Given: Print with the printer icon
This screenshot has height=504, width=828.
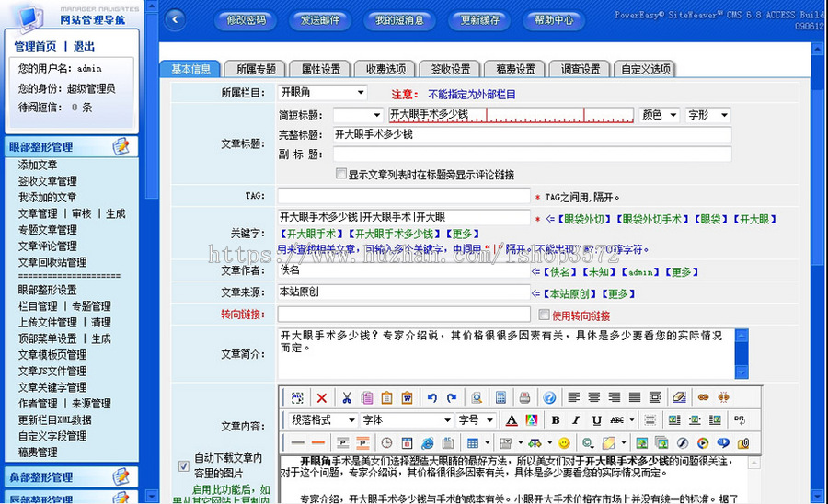Looking at the screenshot, I should coord(524,398).
